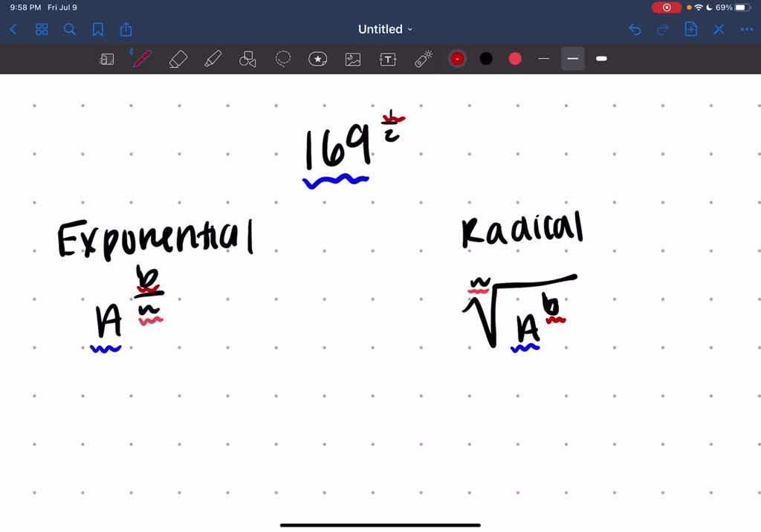761x532 pixels.
Task: Choose the black ink color swatch
Action: click(485, 58)
